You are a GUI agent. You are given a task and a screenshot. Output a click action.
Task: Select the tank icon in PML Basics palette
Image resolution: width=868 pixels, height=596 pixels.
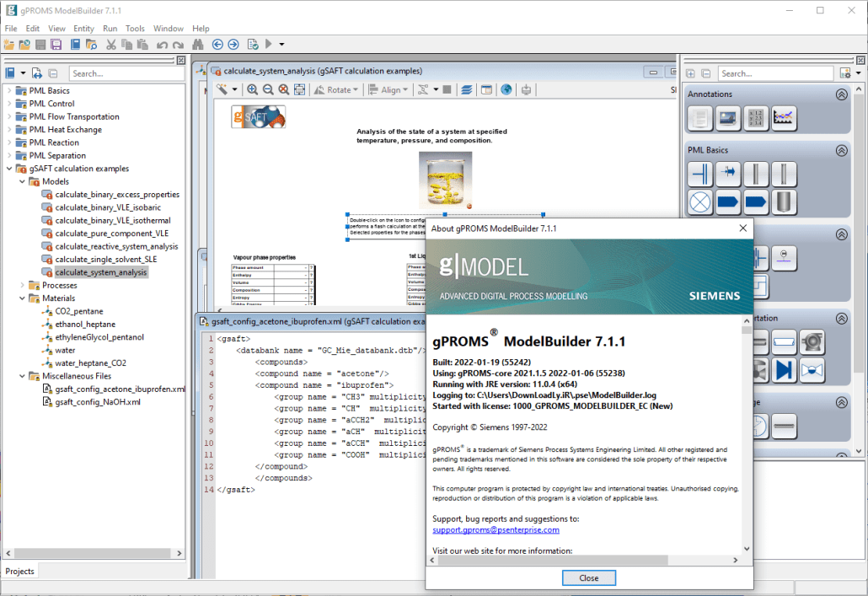(x=785, y=201)
